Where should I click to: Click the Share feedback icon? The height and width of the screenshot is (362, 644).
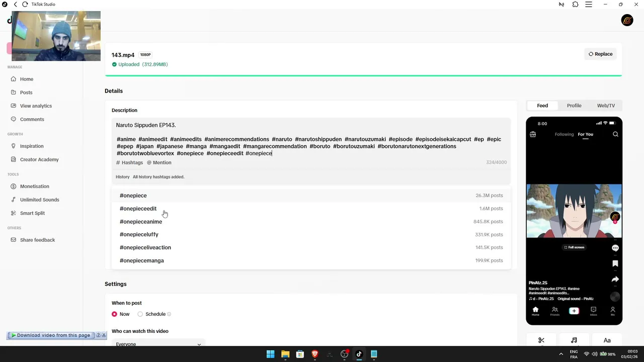[15, 240]
